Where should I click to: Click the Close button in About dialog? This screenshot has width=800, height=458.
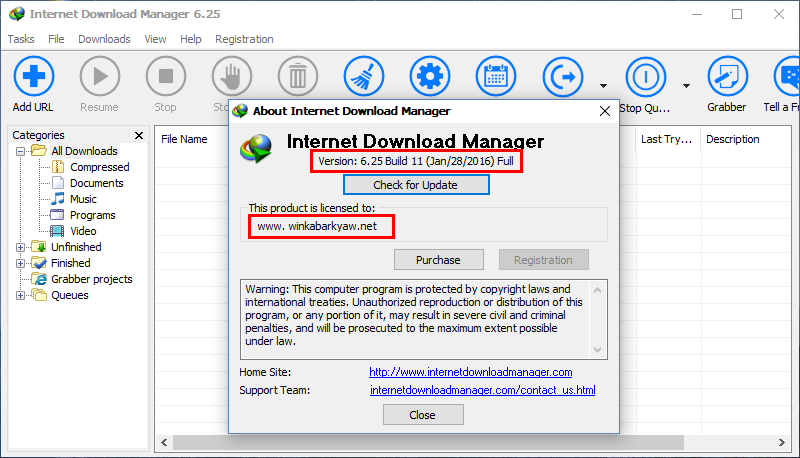[x=423, y=415]
